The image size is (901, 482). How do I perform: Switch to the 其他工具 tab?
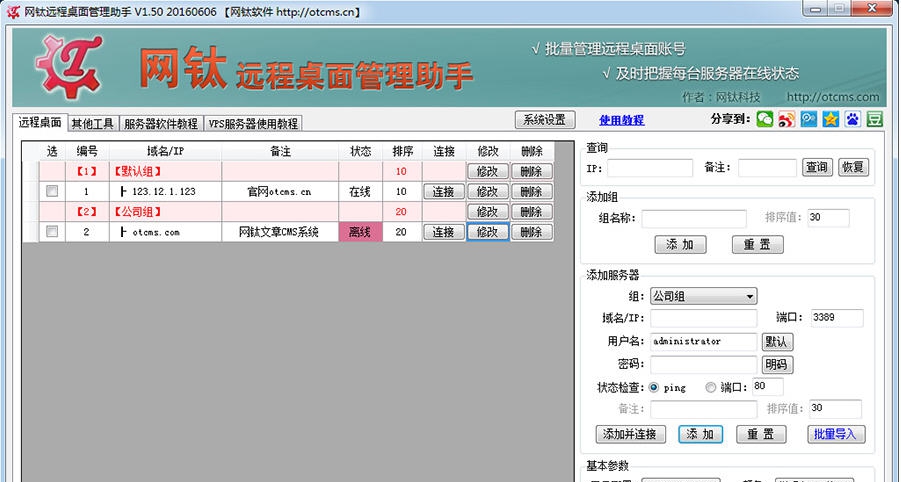point(93,124)
